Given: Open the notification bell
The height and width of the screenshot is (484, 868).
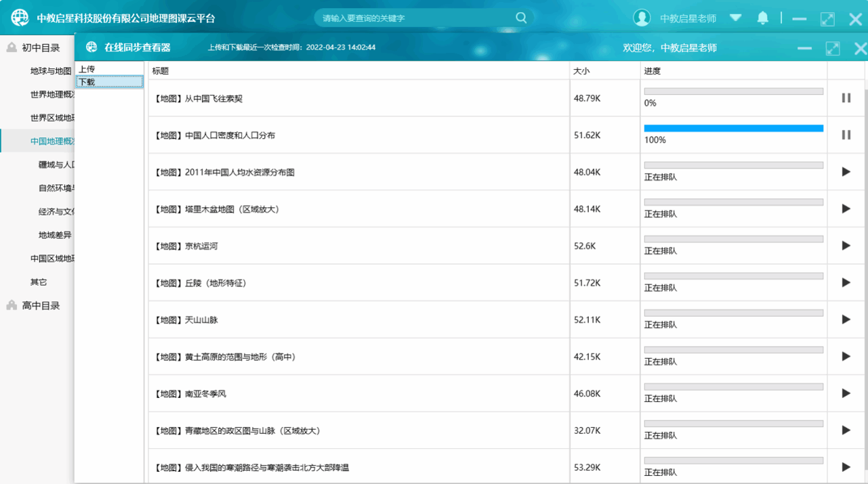Looking at the screenshot, I should tap(762, 18).
